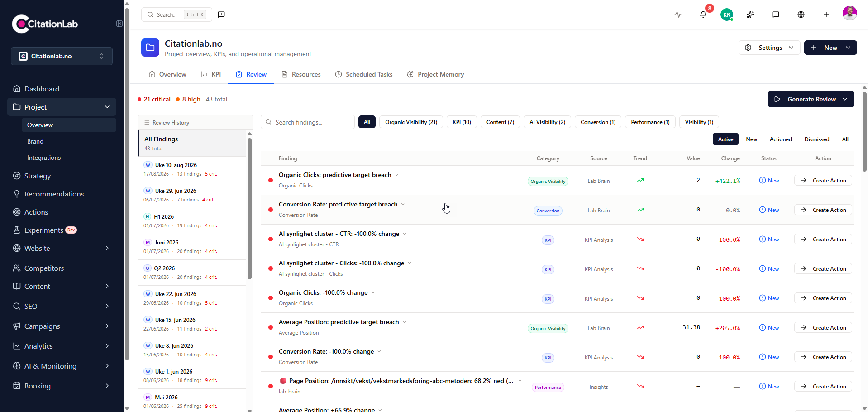Open the Project Memory tab
This screenshot has width=868, height=412.
coord(435,74)
